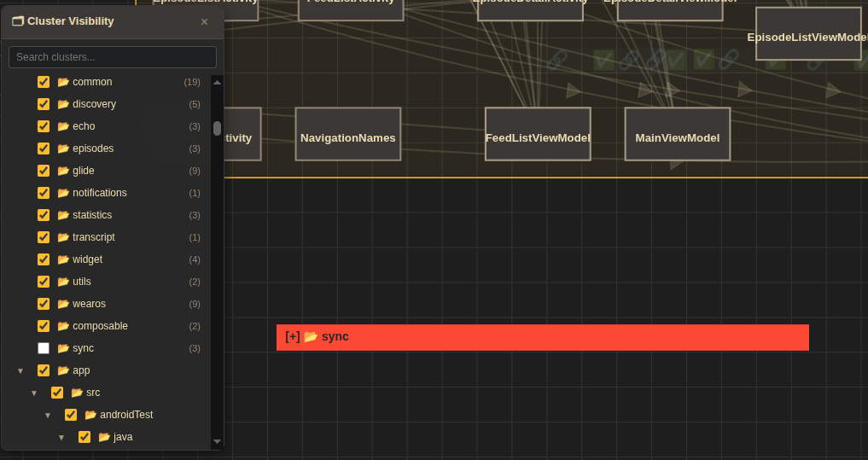Enable the sync cluster checkbox

click(x=44, y=348)
